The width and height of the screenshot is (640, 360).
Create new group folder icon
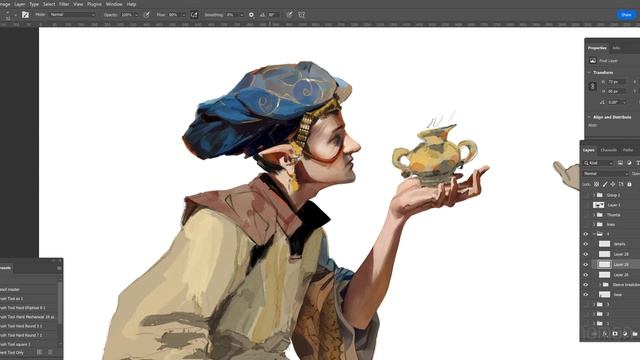[635, 334]
